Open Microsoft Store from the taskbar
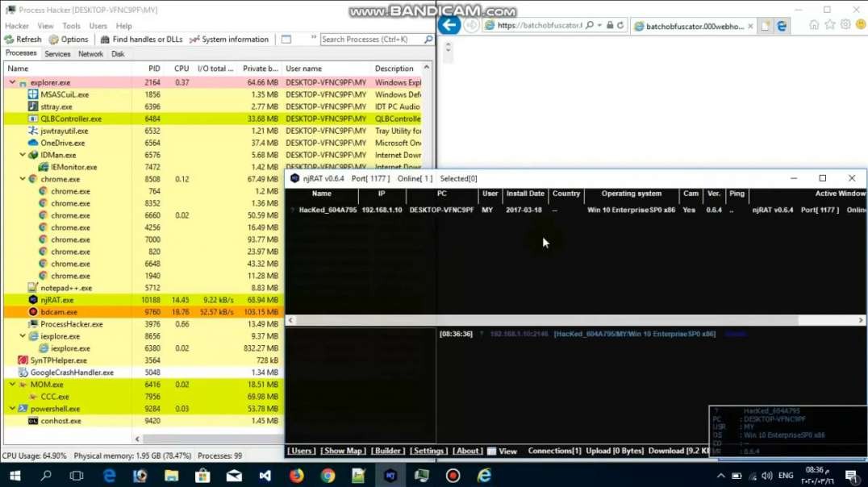The width and height of the screenshot is (868, 487). point(202,476)
